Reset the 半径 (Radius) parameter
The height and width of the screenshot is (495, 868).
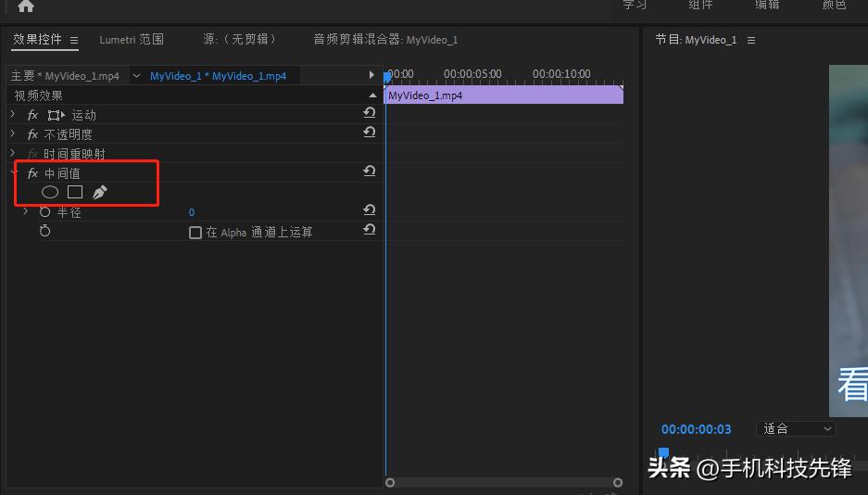tap(369, 210)
